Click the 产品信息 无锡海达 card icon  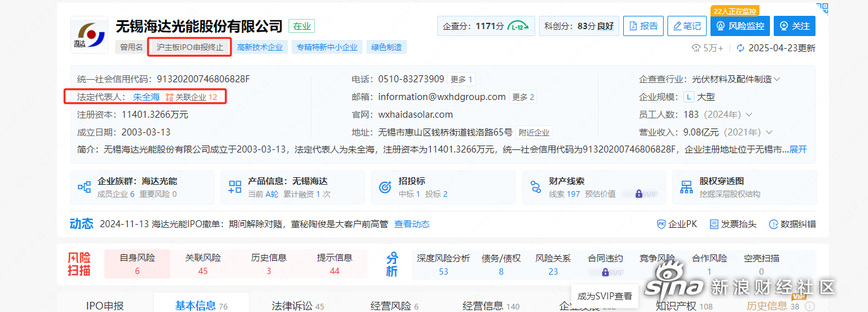tap(235, 187)
